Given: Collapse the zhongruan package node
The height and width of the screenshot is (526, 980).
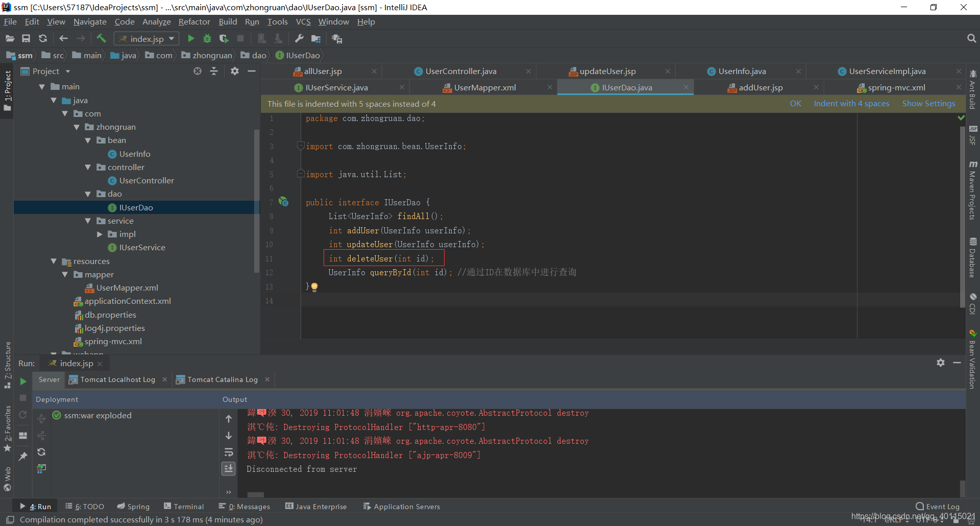Looking at the screenshot, I should (77, 127).
